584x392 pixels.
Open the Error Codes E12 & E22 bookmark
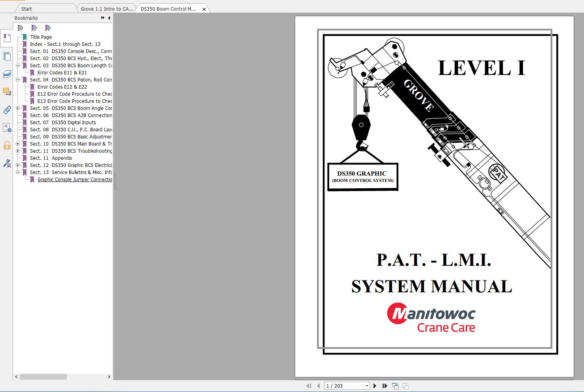click(62, 87)
